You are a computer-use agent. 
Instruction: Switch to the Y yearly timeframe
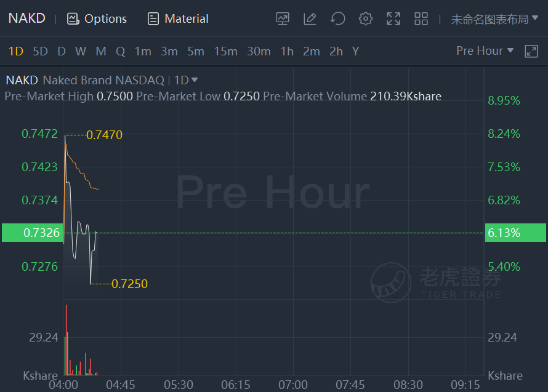point(355,51)
